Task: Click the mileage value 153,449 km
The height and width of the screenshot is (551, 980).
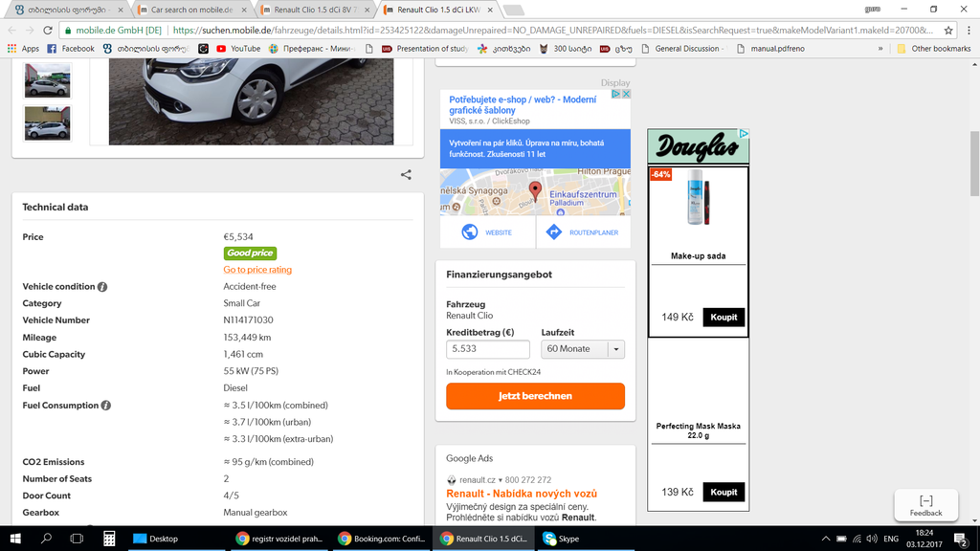Action: click(247, 338)
